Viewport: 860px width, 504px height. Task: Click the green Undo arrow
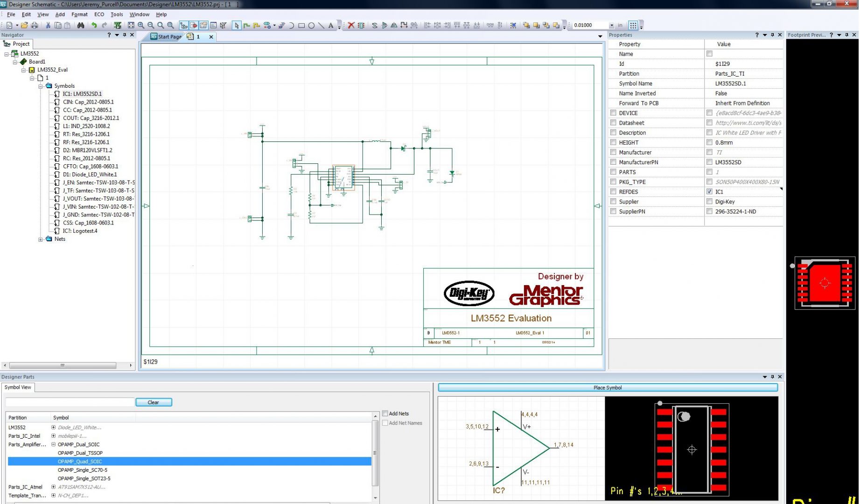tap(94, 25)
